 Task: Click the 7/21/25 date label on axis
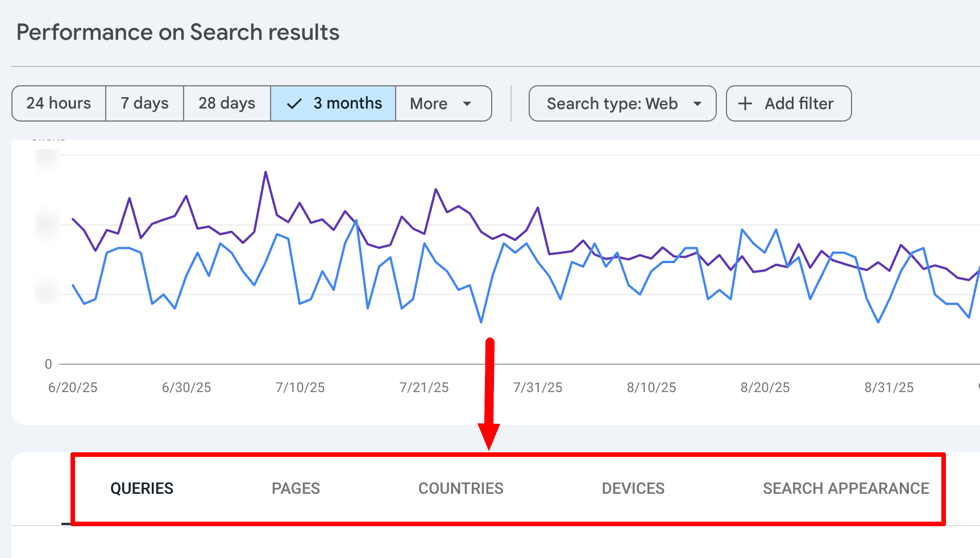423,388
